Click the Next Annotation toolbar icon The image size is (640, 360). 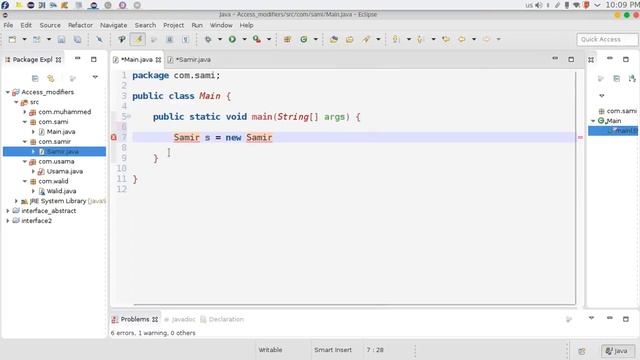pyautogui.click(x=396, y=40)
